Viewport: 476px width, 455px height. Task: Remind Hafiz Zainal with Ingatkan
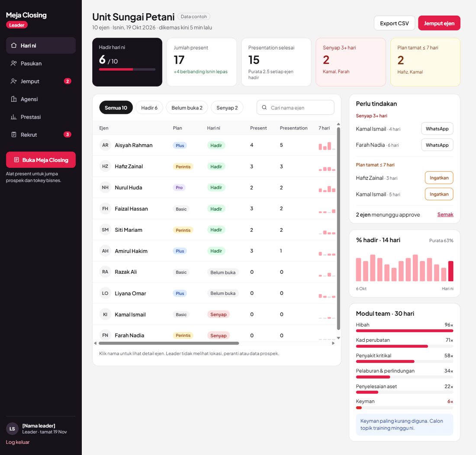[x=439, y=178]
